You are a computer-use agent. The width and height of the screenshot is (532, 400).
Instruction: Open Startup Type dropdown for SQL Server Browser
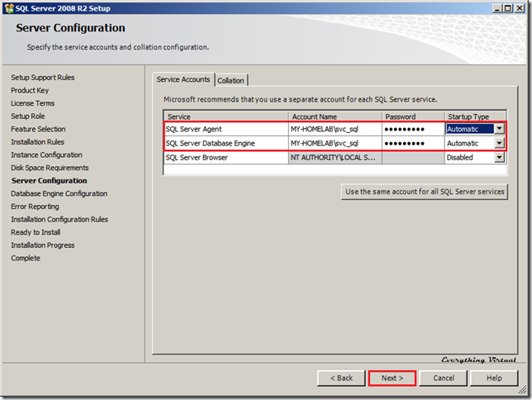click(499, 157)
